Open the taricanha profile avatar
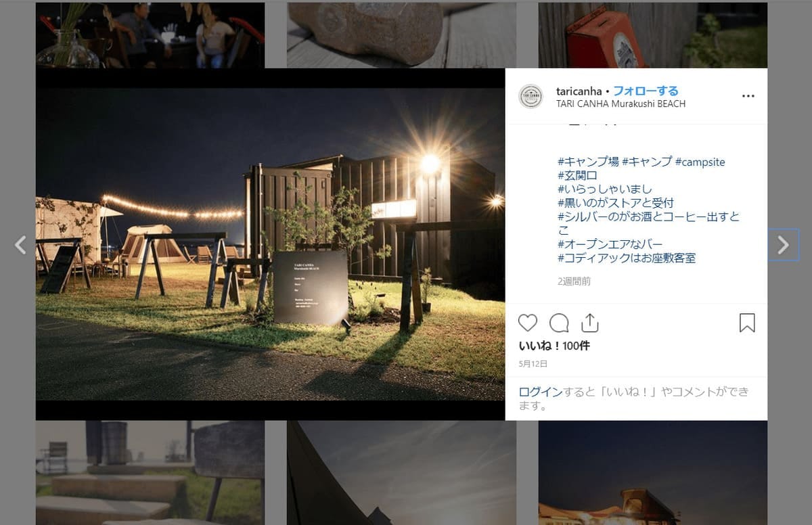This screenshot has height=525, width=812. 531,96
